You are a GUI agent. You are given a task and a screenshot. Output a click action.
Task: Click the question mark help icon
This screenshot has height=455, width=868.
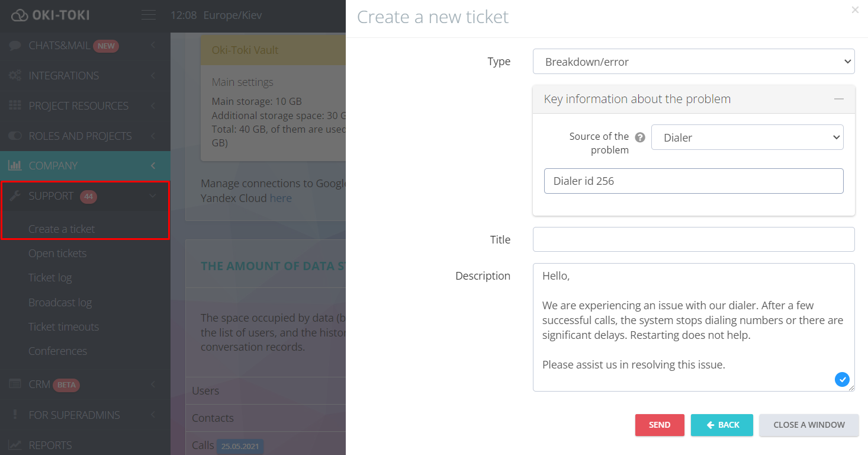(640, 137)
